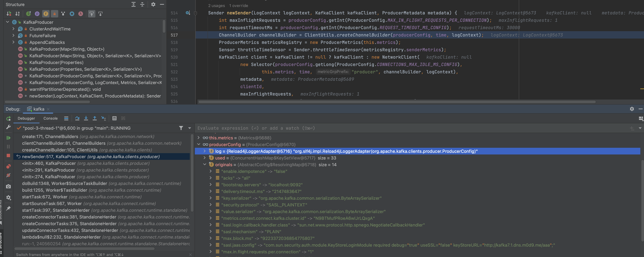Image resolution: width=644 pixels, height=257 pixels.
Task: Expand the FutureFailure class node
Action: 14,36
